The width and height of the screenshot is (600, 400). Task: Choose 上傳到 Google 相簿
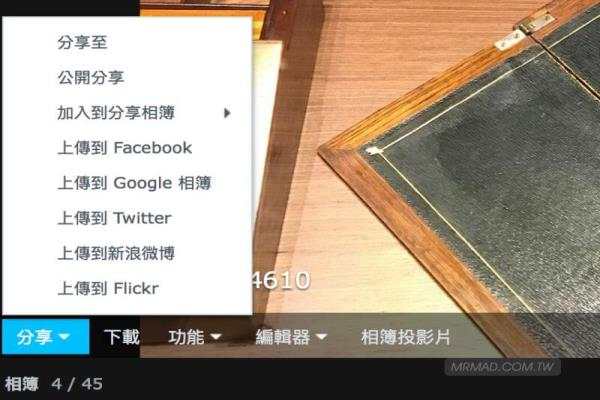pyautogui.click(x=127, y=183)
